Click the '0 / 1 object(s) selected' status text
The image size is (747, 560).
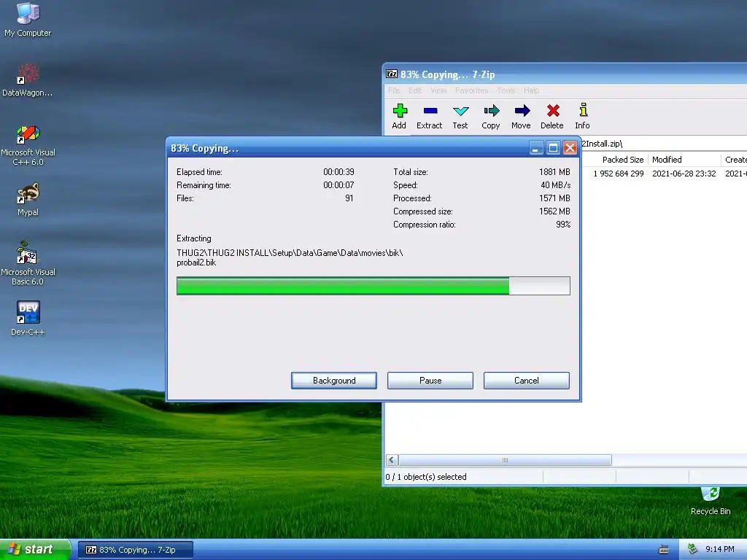(426, 477)
